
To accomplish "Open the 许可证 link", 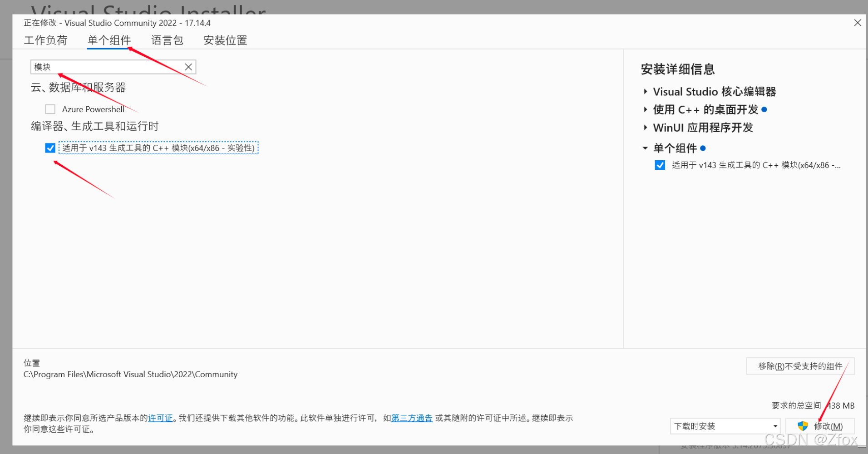I will [x=160, y=418].
